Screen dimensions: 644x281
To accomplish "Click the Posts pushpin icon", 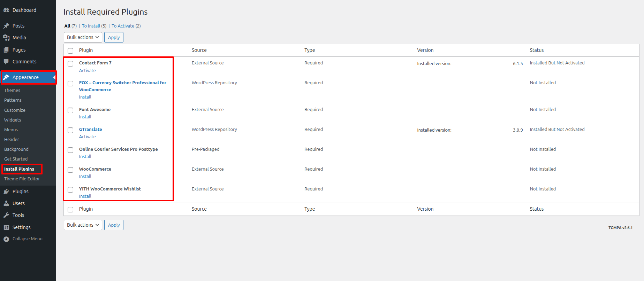I will [6, 26].
